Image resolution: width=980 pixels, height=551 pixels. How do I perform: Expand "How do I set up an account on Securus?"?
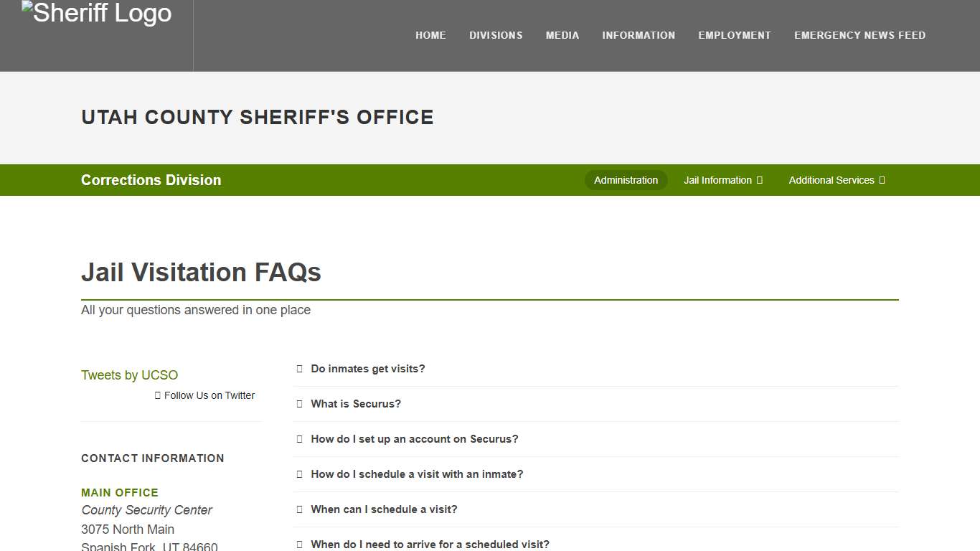[415, 438]
